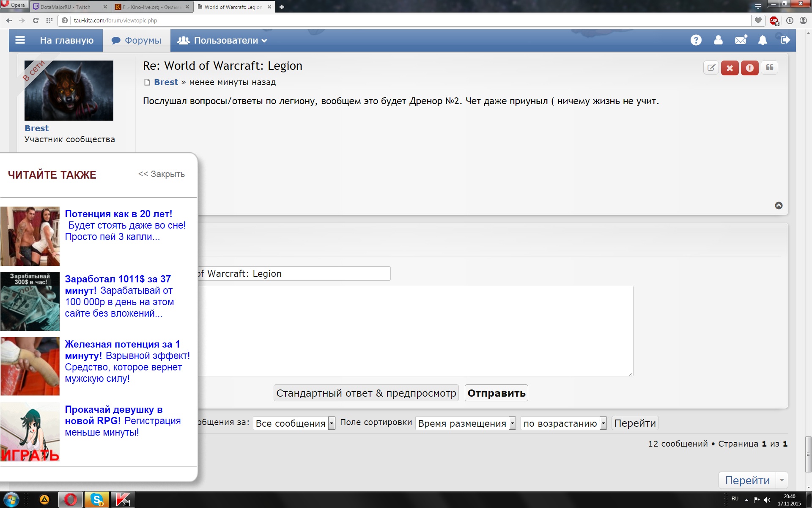Close the DotaMajorRU Twitch tab
This screenshot has width=812, height=508.
[105, 7]
